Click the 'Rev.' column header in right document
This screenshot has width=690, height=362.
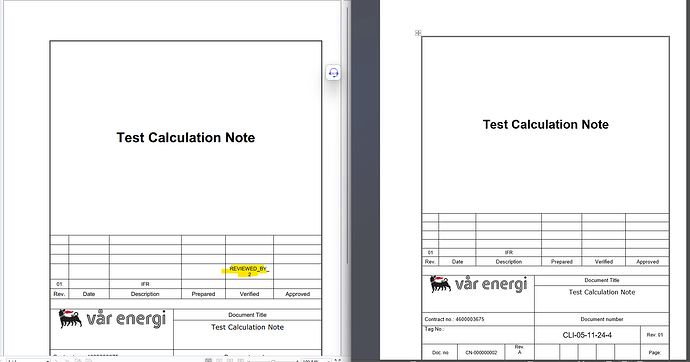coord(430,261)
